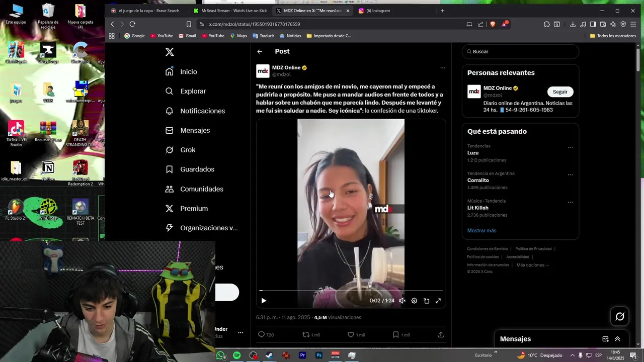Open Steam from the taskbar
Viewport: 644px width, 362px height.
point(269,355)
